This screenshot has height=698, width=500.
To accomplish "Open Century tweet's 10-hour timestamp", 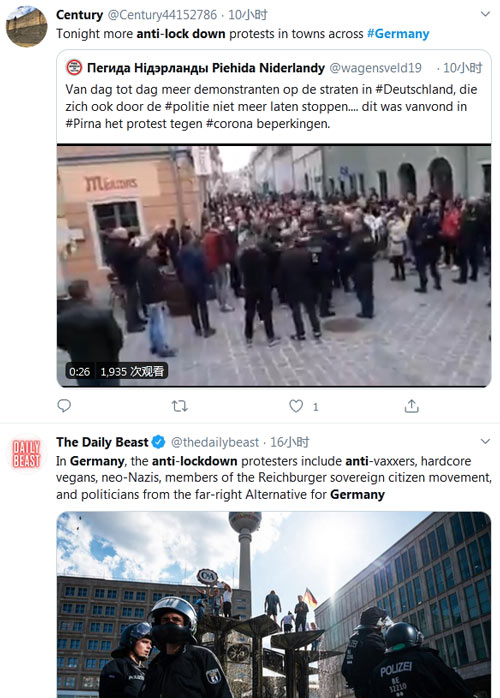I will pyautogui.click(x=248, y=15).
